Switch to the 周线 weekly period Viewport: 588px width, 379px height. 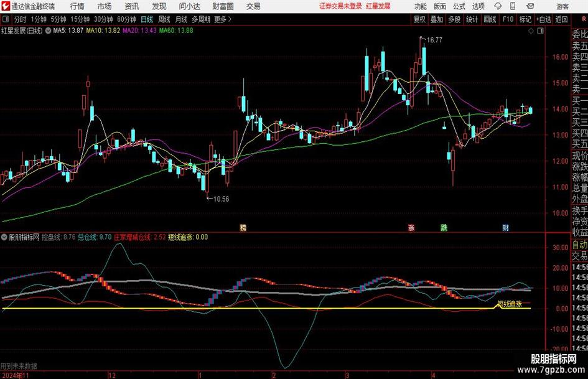[164, 19]
